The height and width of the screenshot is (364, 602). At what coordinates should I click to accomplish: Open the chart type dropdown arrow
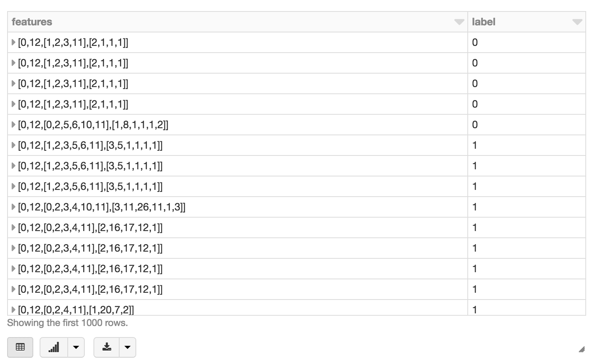(76, 347)
